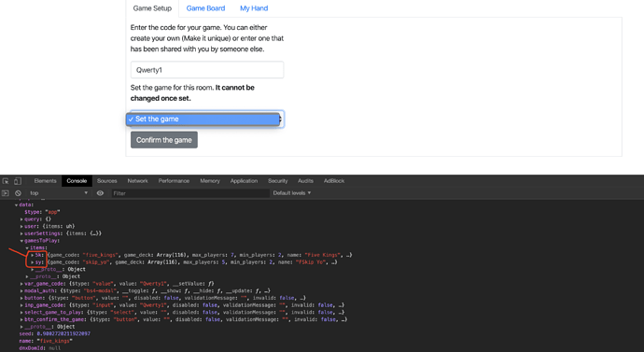Open the Set the game dropdown
This screenshot has height=352, width=644.
[203, 120]
